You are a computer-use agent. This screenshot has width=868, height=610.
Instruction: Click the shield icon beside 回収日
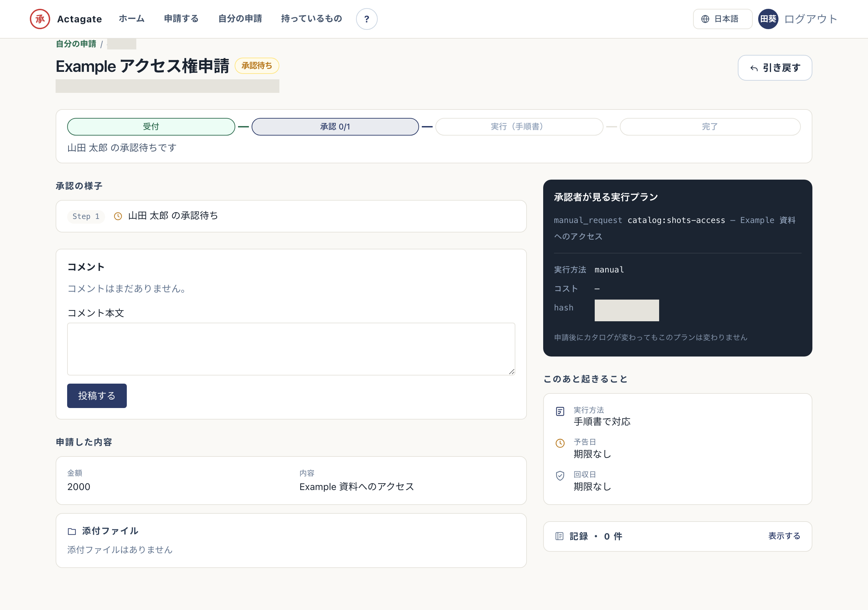[x=560, y=475]
